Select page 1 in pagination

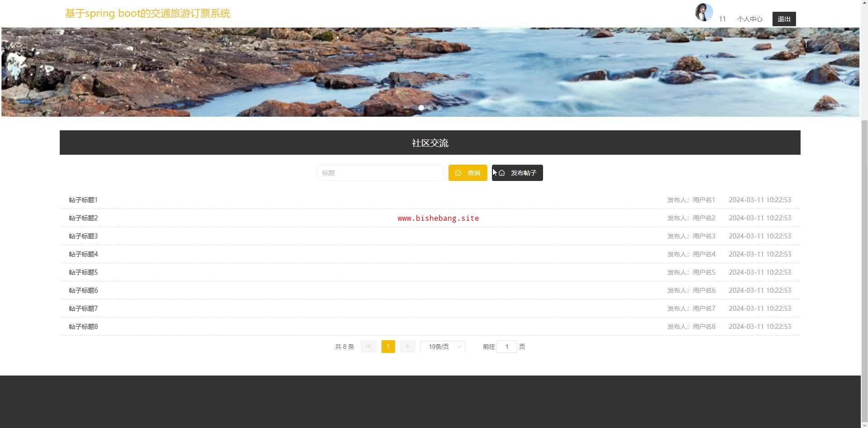388,347
